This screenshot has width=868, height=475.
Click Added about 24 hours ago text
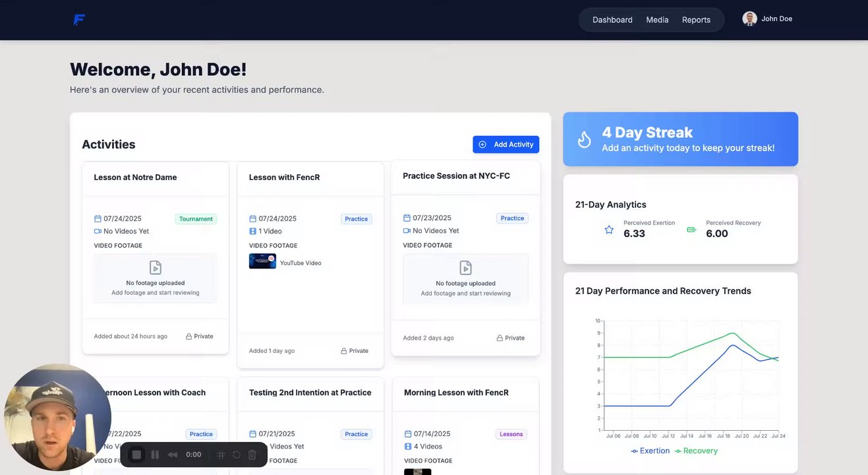(x=130, y=336)
